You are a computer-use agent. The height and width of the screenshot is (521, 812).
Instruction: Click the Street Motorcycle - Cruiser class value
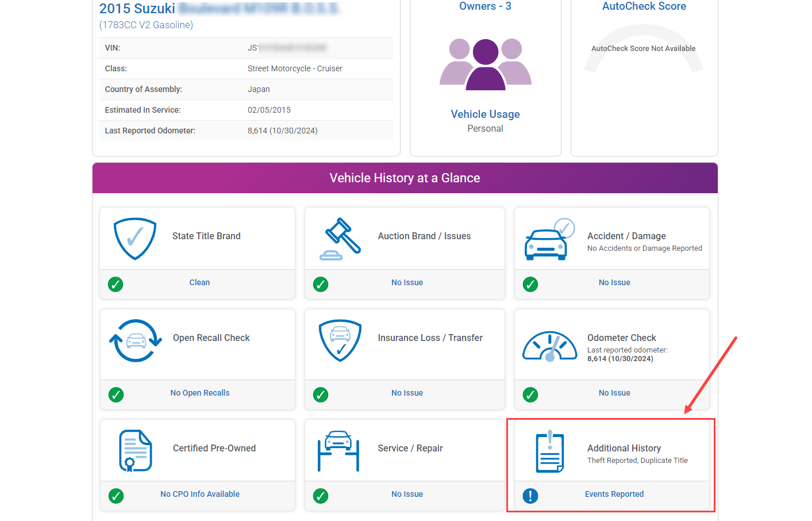pos(295,68)
